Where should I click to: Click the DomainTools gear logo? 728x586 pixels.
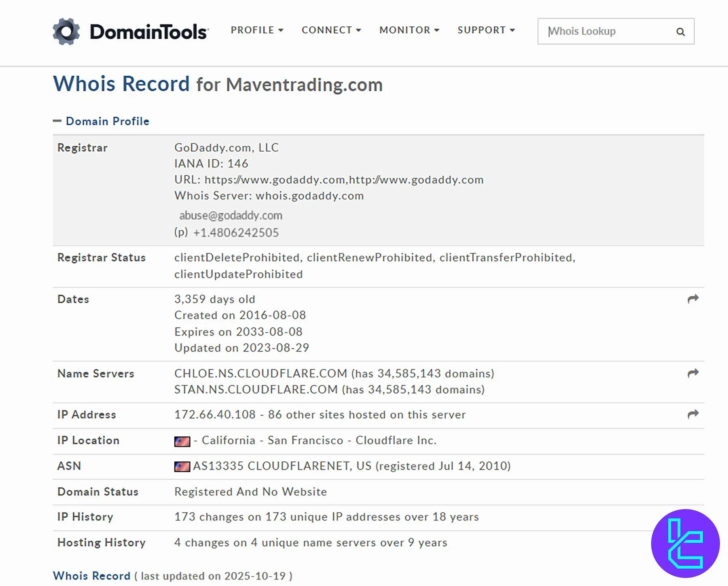click(x=66, y=30)
